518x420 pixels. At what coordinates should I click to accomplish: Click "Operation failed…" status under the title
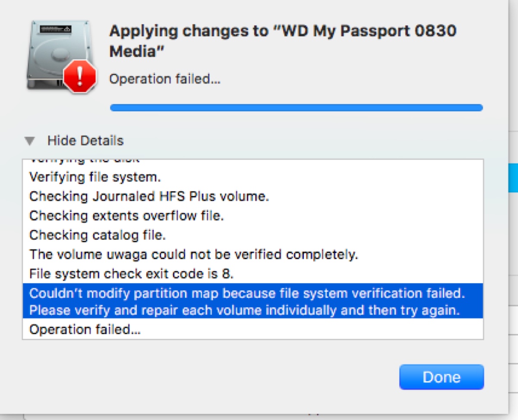[164, 79]
